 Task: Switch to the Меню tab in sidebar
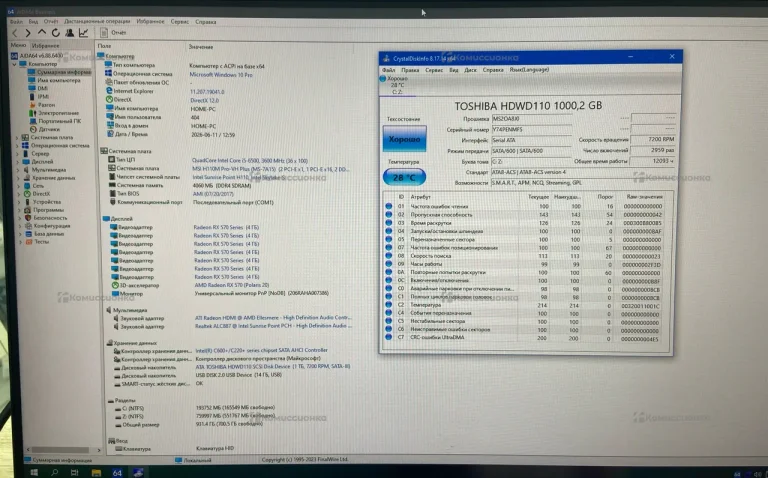pyautogui.click(x=18, y=45)
